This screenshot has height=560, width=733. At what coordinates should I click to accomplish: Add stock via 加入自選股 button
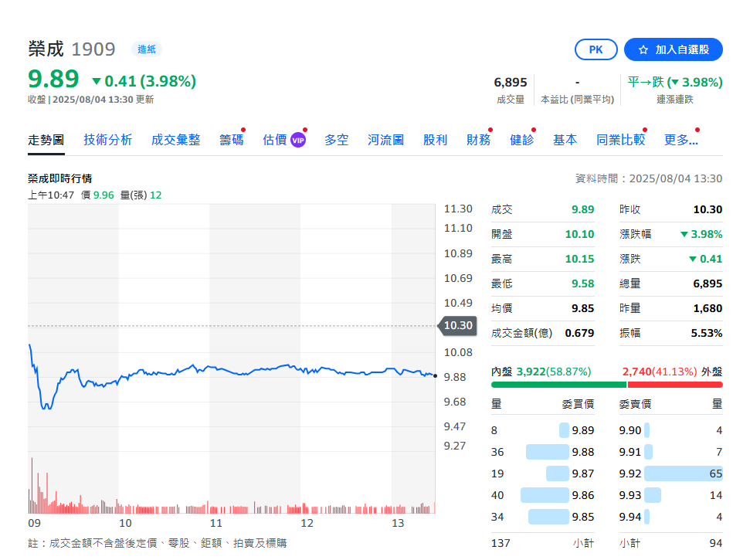tap(674, 49)
